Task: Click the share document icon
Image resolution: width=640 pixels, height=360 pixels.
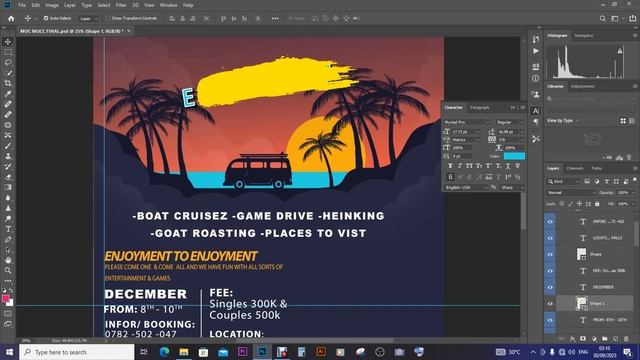Action: click(x=632, y=18)
